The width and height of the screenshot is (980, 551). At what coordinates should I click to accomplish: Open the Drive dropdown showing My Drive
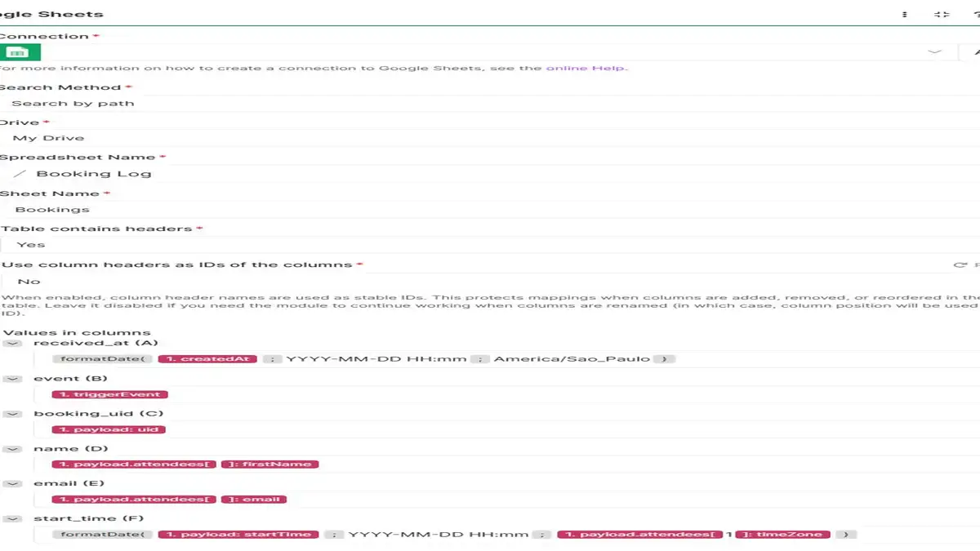(490, 138)
